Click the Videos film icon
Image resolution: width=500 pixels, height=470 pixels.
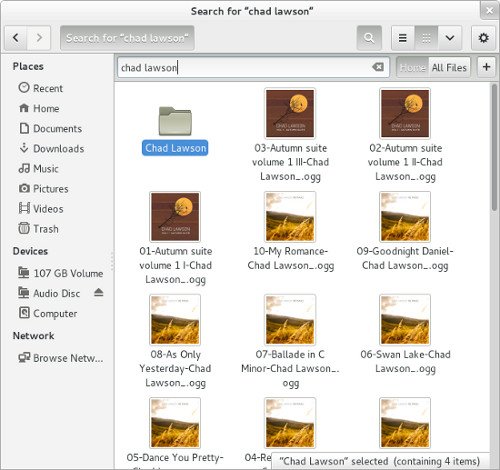(x=24, y=208)
